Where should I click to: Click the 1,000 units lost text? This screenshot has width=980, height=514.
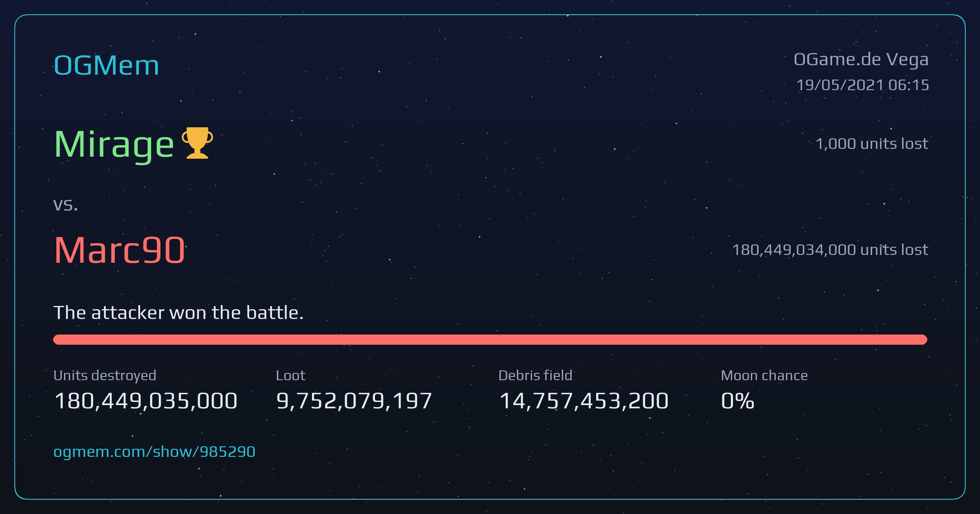pyautogui.click(x=872, y=144)
